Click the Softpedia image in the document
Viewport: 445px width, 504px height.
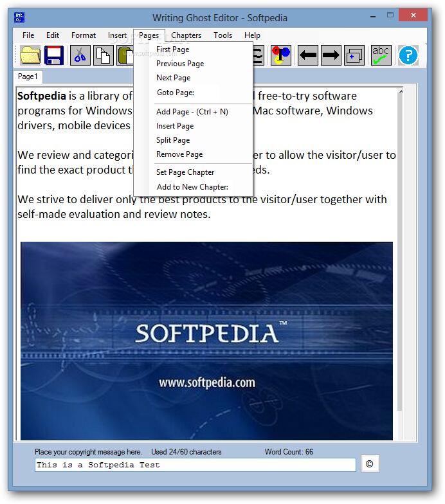[x=207, y=341]
